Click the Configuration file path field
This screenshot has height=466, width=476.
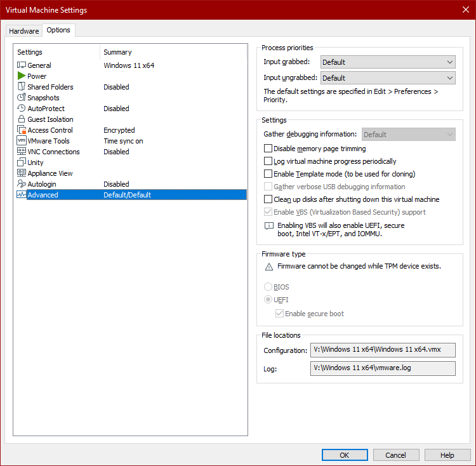coord(382,350)
